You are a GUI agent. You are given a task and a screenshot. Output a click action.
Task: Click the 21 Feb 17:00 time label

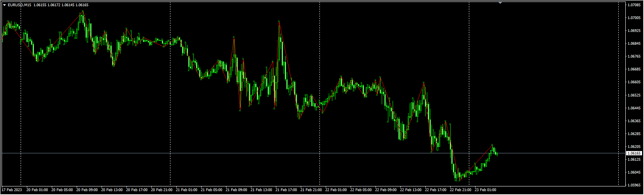pyautogui.click(x=286, y=190)
